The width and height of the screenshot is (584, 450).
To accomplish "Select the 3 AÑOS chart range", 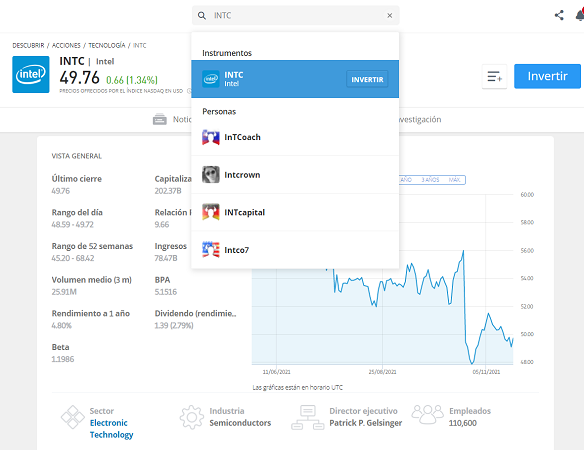I will click(430, 180).
